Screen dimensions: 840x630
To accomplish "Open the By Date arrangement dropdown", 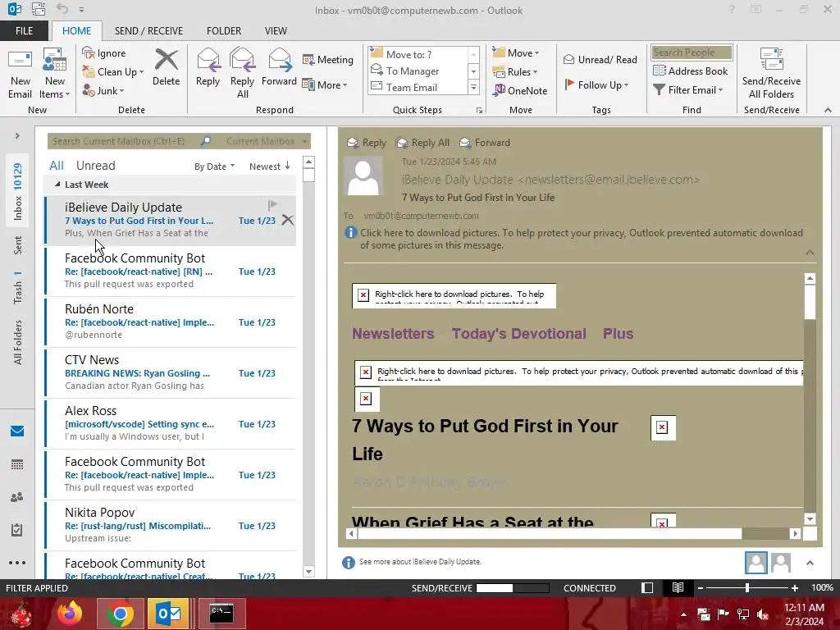I will coord(214,167).
